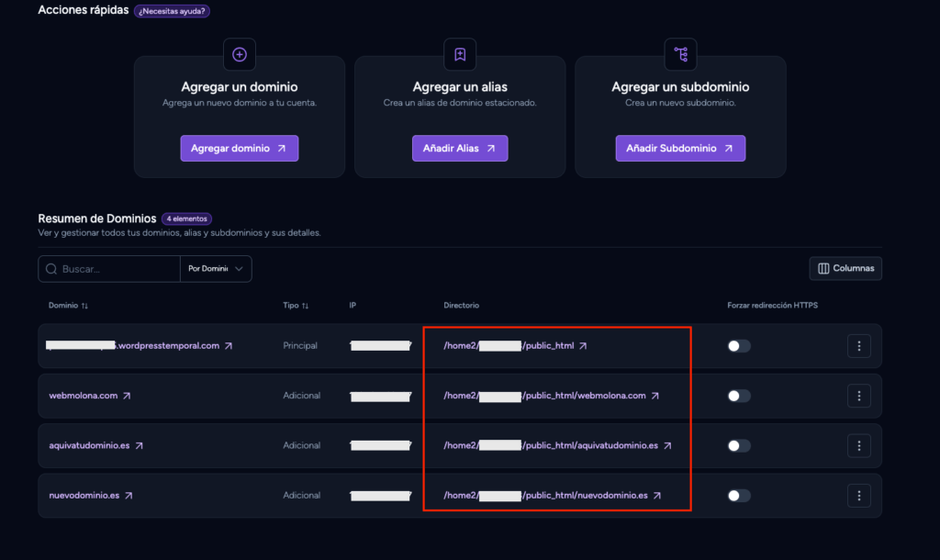940x560 pixels.
Task: Open three-dot menu for webmolona.com row
Action: [x=858, y=396]
